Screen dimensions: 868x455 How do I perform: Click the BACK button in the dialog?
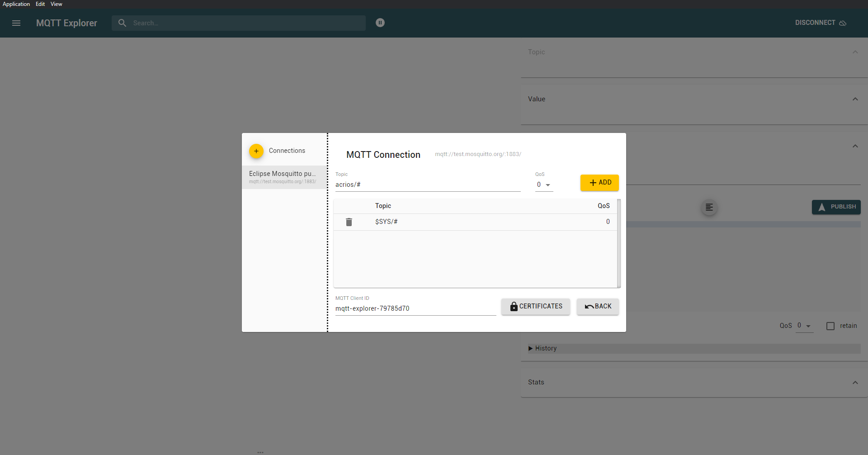click(x=598, y=306)
